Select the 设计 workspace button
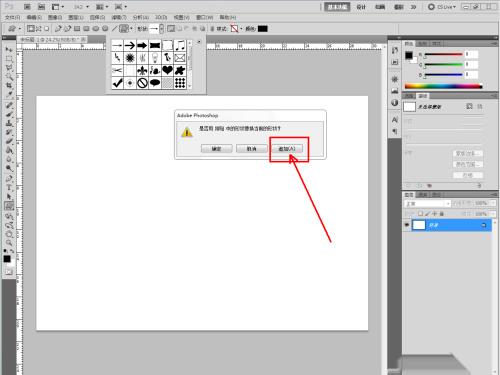Screen dimensions: 500x375 click(x=361, y=7)
